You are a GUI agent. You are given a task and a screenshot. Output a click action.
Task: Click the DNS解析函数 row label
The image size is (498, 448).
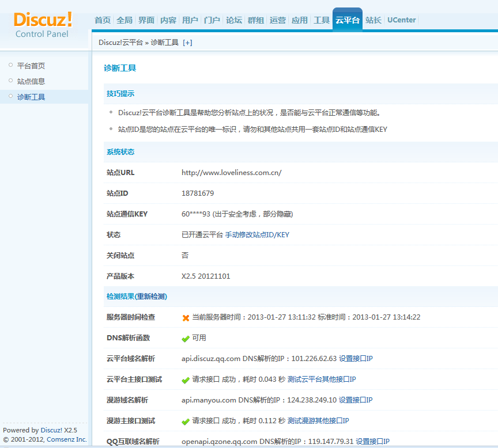[128, 338]
